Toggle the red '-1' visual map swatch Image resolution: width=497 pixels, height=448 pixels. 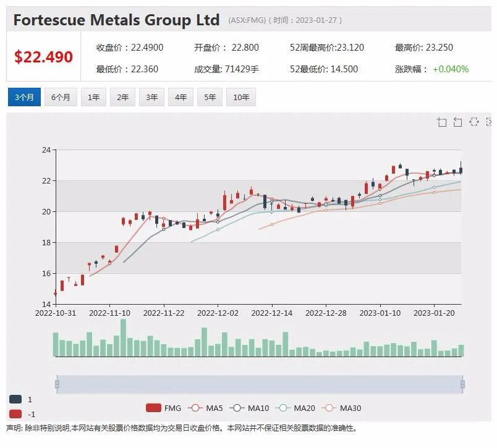(x=15, y=414)
